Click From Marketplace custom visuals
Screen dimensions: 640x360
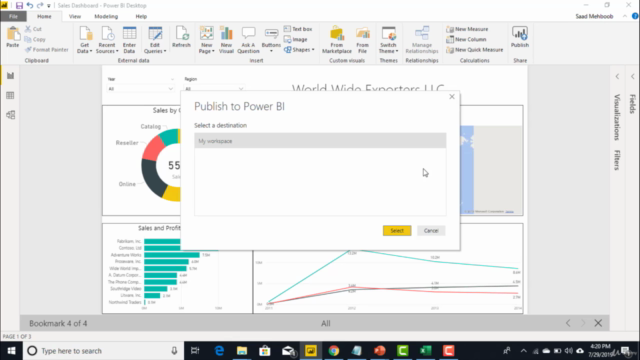coord(337,40)
